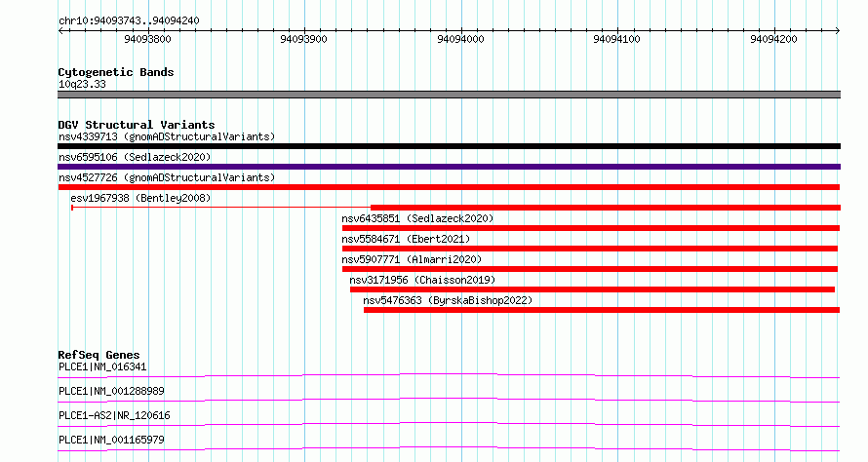The image size is (868, 462).
Task: Open gene label PLCE1|NM_001288989
Action: [x=111, y=391]
